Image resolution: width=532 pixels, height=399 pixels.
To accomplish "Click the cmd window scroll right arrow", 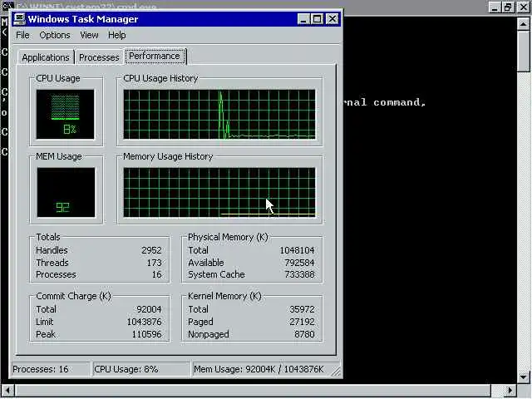I will pyautogui.click(x=510, y=391).
